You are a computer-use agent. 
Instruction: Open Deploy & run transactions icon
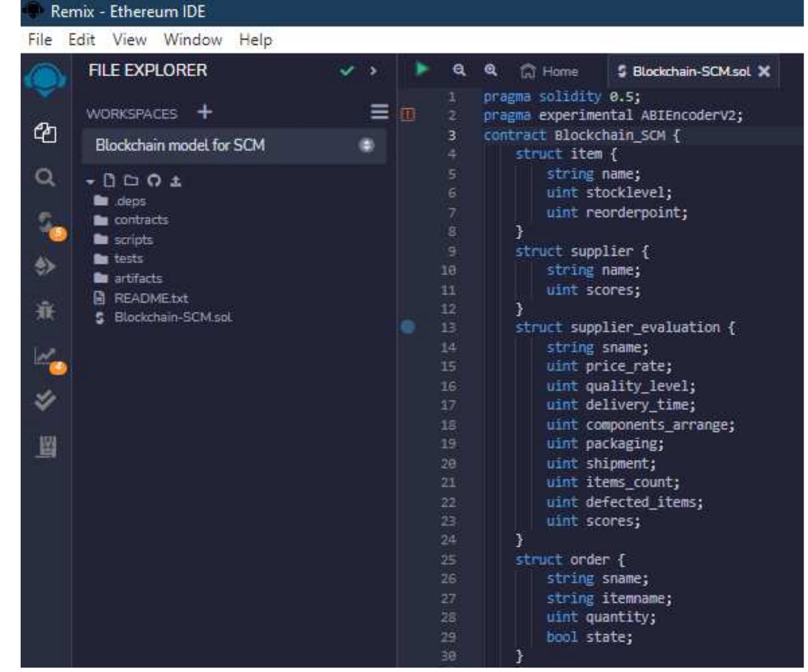[45, 267]
